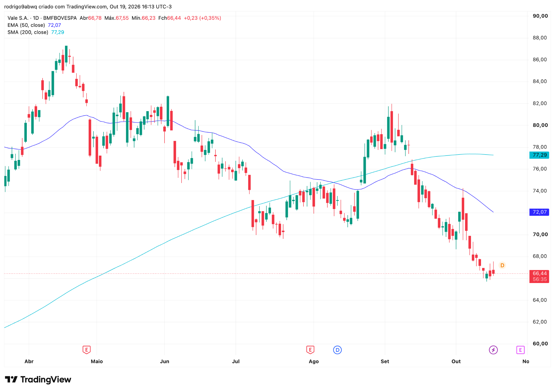The width and height of the screenshot is (555, 392).
Task: Click the 90,00 price scale value
Action: 540,16
